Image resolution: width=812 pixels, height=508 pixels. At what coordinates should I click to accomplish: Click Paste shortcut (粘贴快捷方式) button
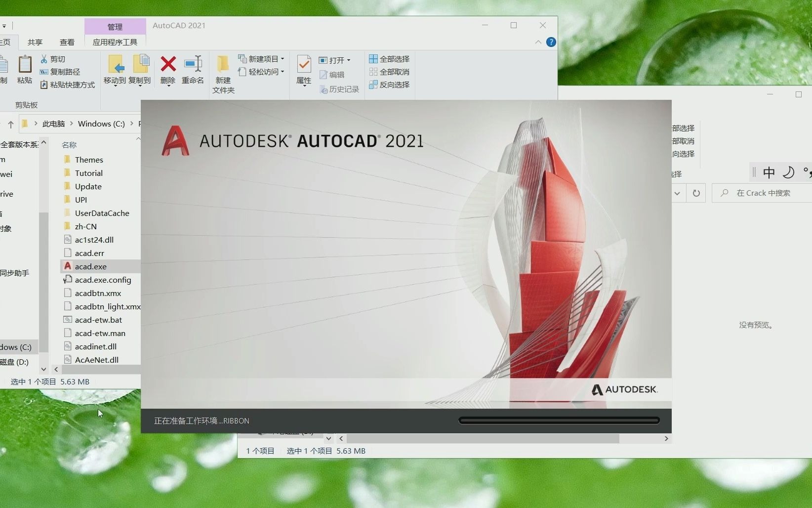[68, 85]
